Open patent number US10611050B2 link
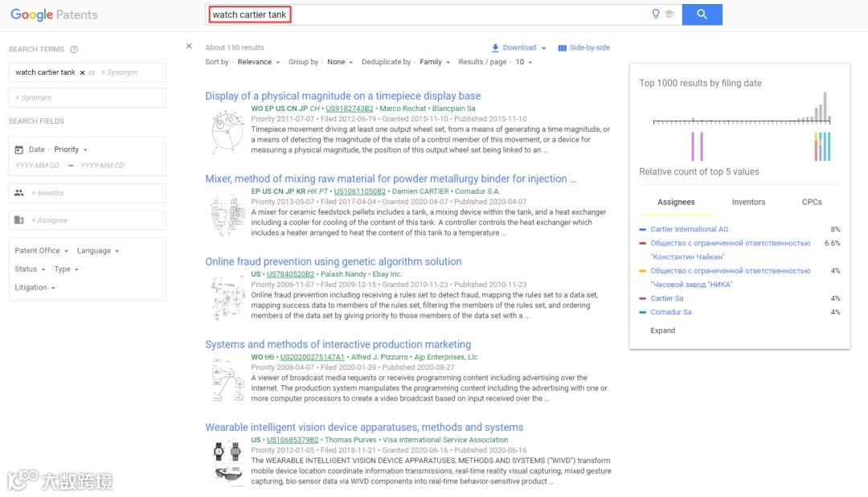 pos(360,191)
